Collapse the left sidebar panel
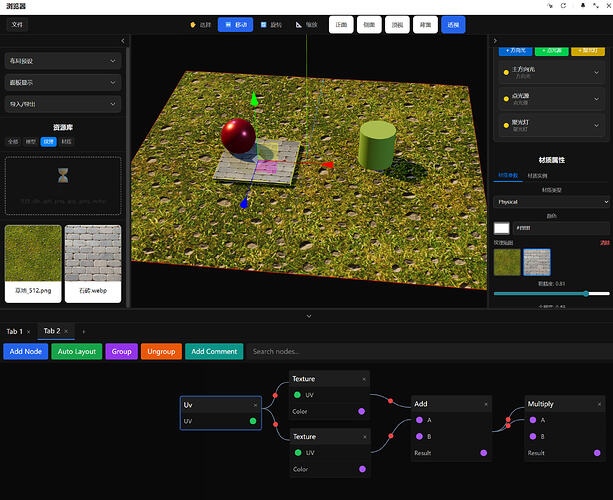 (x=123, y=41)
